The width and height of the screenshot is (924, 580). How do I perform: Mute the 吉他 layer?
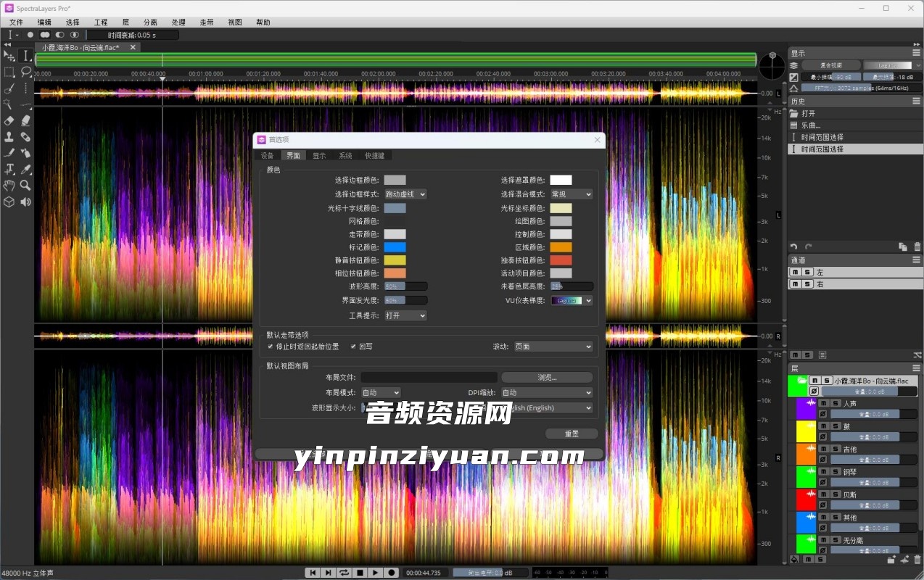823,449
